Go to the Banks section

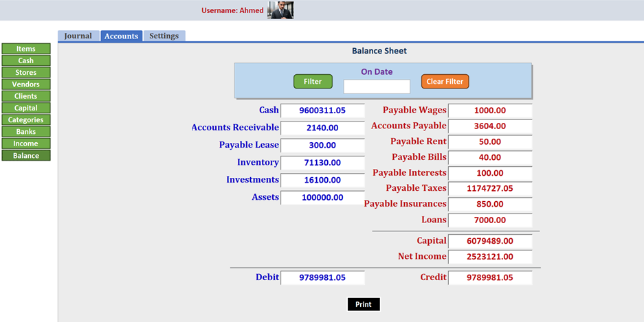[26, 132]
